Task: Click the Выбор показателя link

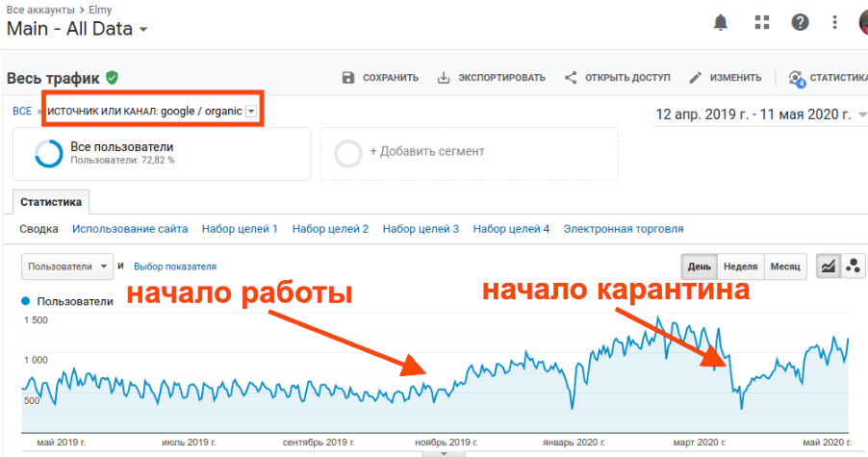Action: coord(175,267)
